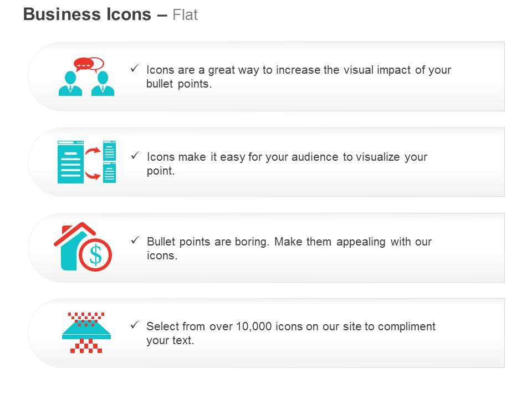This screenshot has width=532, height=399.
Task: Click the text 'audience to visualize your point'
Action: 287,164
